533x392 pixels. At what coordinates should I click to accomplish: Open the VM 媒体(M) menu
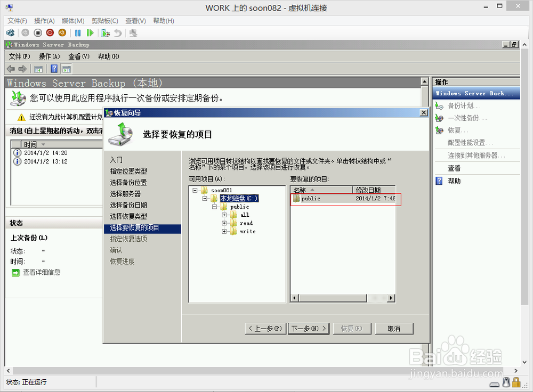pos(72,21)
